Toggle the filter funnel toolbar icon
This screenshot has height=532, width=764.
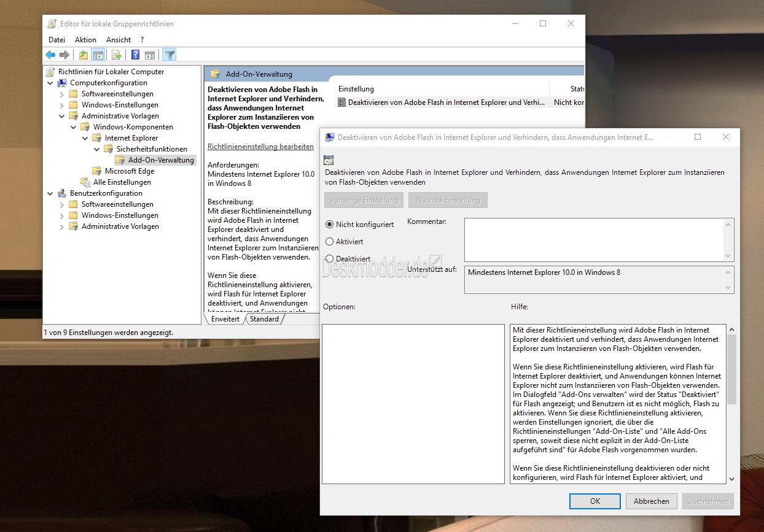point(170,55)
